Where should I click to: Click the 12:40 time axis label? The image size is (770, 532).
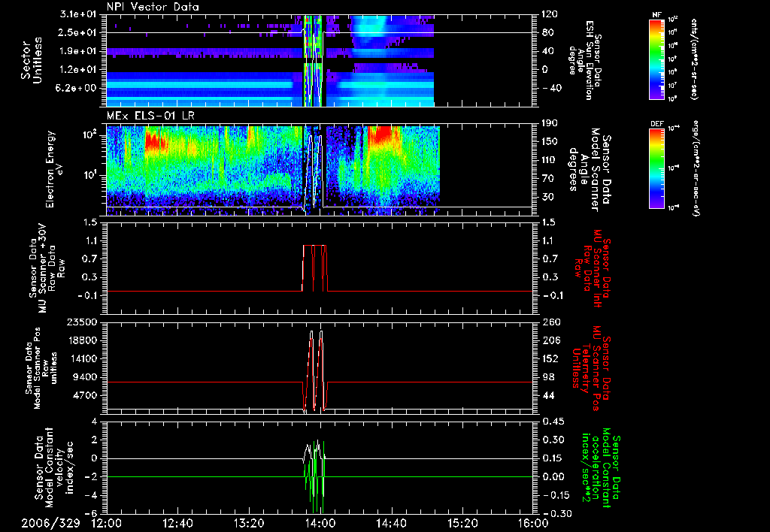click(177, 523)
